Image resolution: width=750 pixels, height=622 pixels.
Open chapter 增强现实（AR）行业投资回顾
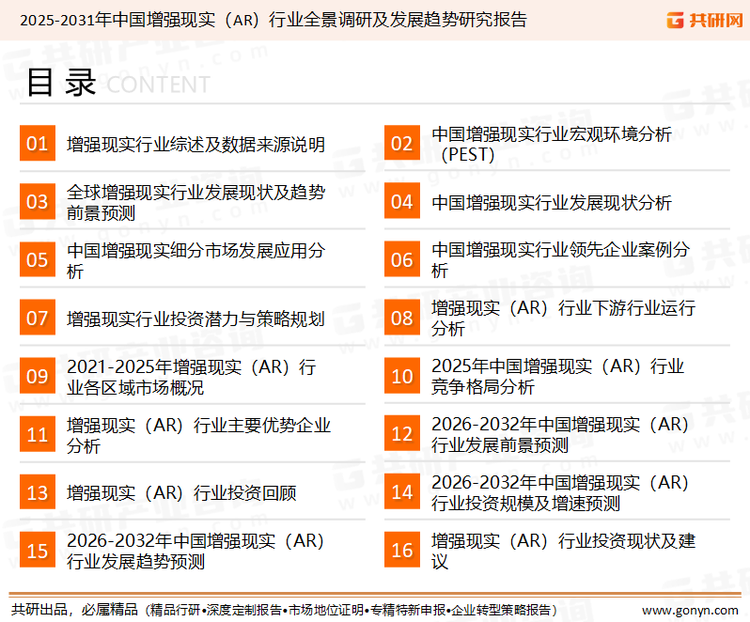(181, 493)
